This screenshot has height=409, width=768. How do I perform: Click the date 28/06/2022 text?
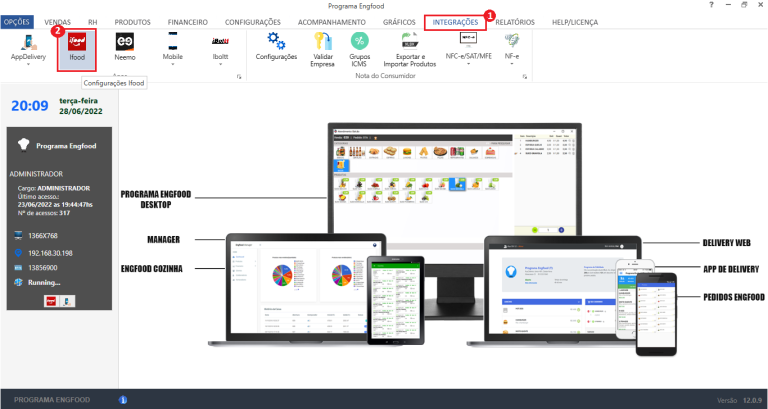(x=81, y=111)
